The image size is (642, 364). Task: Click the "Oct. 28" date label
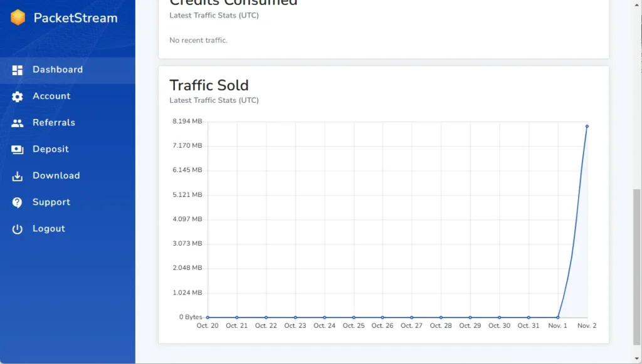[441, 326]
